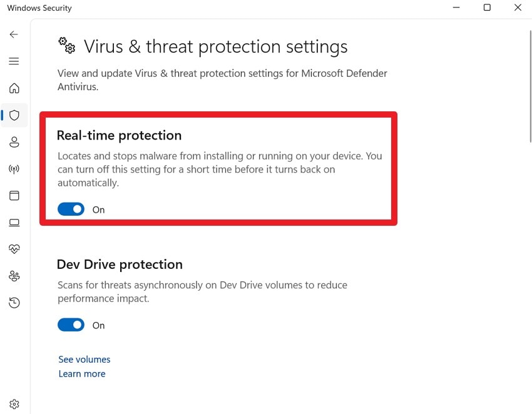
Task: Select the Real-time protection heading
Action: click(119, 135)
